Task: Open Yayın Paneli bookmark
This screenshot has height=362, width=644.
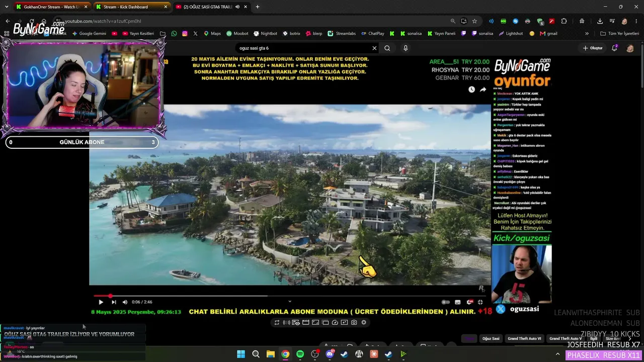Action: [441, 34]
